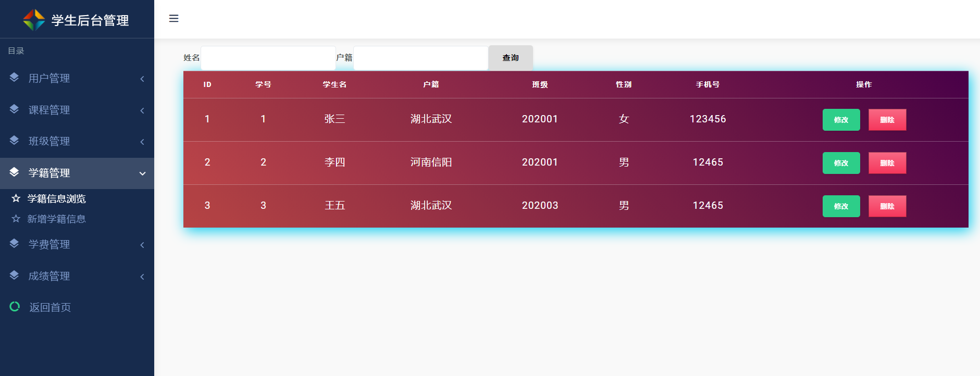Expand the 学费管理 chevron arrow

[x=142, y=245]
